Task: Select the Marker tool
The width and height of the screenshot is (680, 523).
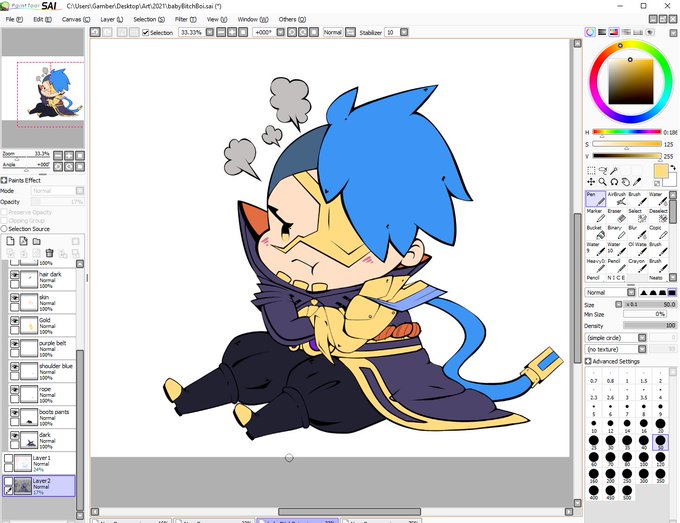Action: pyautogui.click(x=595, y=216)
